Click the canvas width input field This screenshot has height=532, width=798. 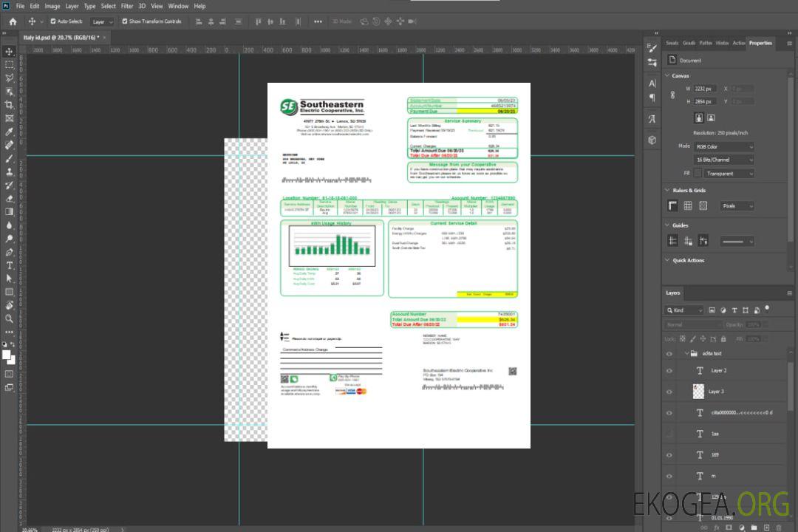point(705,89)
